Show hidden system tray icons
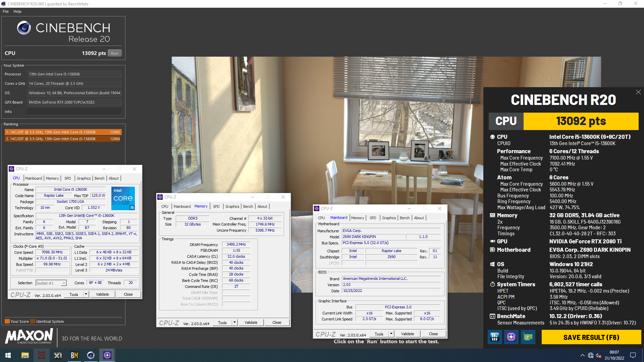 pyautogui.click(x=582, y=355)
